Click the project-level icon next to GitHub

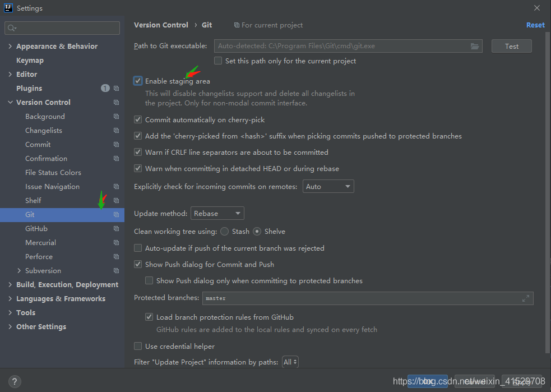tap(116, 229)
